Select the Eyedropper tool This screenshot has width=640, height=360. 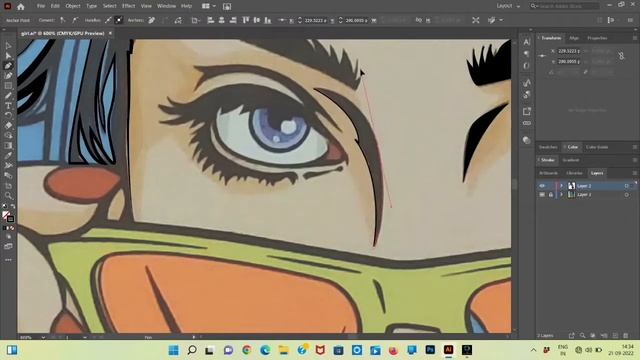8,156
